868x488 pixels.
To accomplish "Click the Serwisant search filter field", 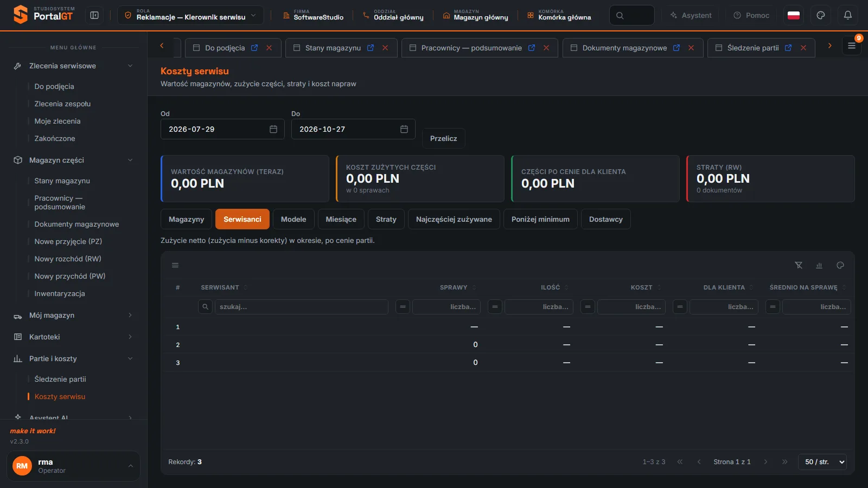I will point(302,307).
